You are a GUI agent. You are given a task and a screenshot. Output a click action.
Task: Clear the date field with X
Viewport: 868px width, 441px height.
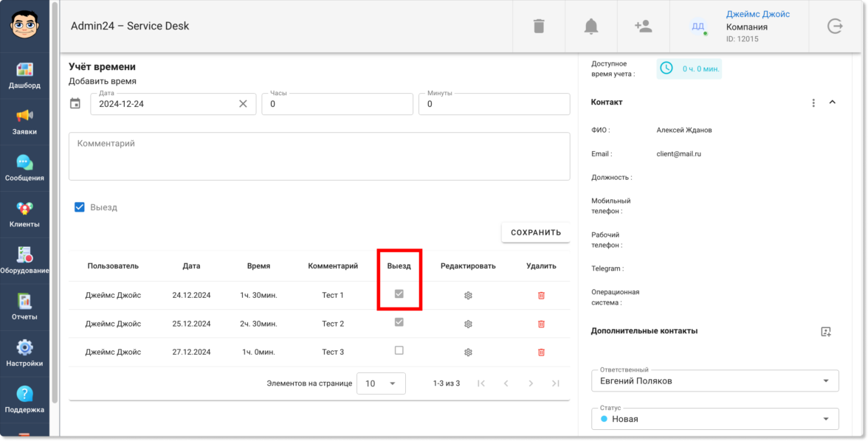point(243,104)
